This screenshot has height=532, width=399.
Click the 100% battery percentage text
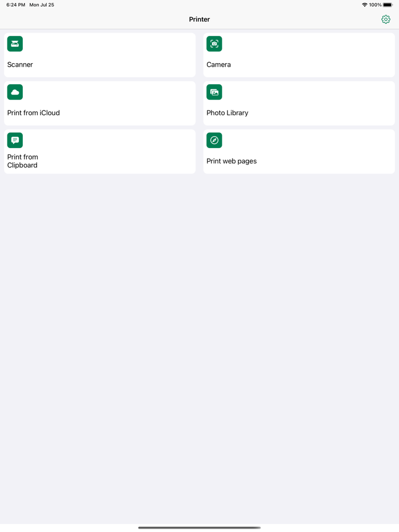point(377,5)
